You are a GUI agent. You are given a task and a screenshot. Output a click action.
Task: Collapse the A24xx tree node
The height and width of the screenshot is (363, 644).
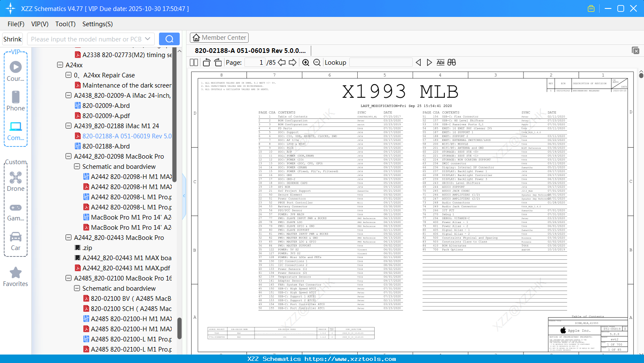pos(60,65)
